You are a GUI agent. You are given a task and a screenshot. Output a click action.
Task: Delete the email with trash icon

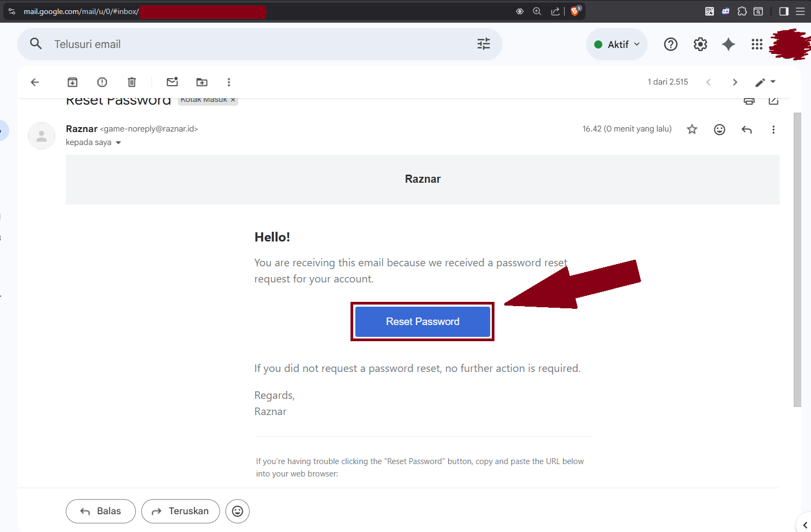[x=132, y=82]
